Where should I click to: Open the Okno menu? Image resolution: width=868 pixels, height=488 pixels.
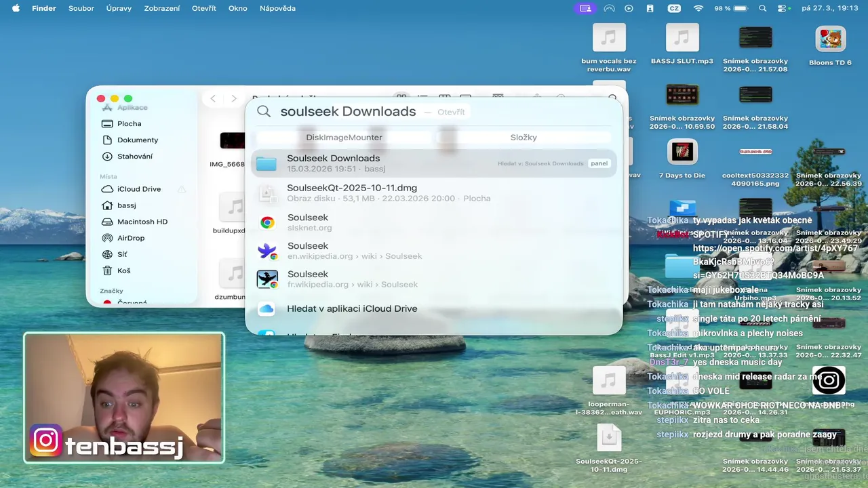238,8
